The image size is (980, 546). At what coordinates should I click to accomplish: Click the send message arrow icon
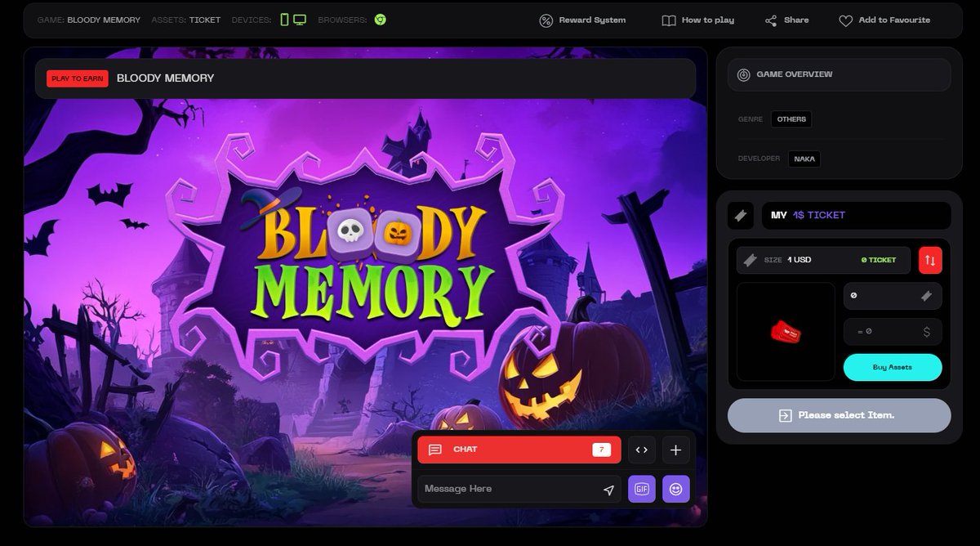pyautogui.click(x=608, y=490)
